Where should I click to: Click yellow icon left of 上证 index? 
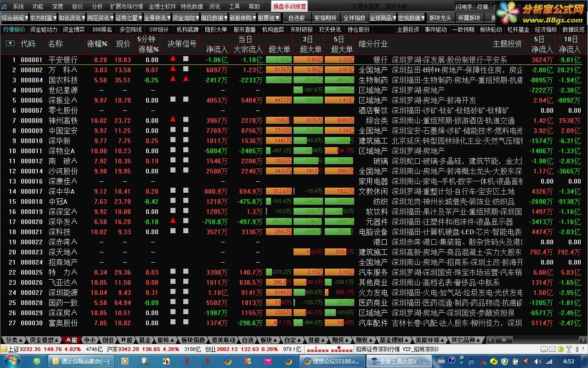pyautogui.click(x=4, y=350)
